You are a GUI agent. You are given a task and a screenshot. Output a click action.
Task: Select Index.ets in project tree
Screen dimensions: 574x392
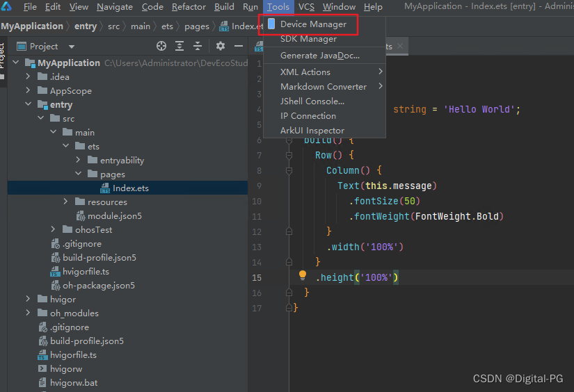pos(127,188)
